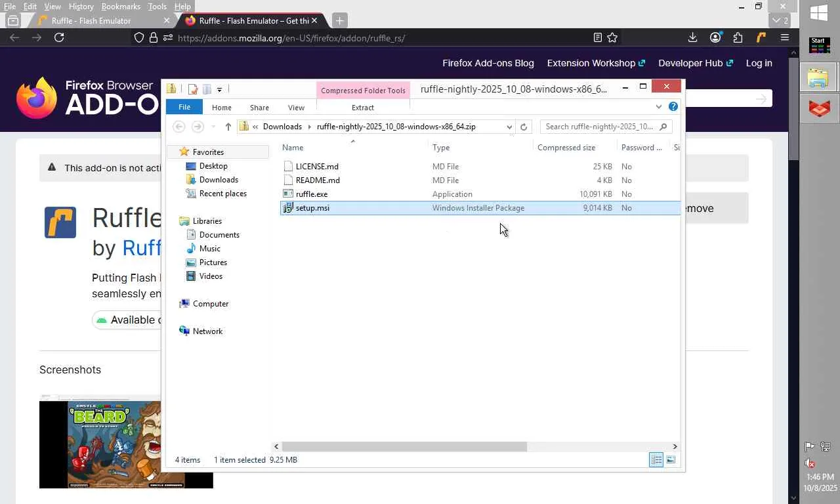Click the network tray icon

point(826,447)
